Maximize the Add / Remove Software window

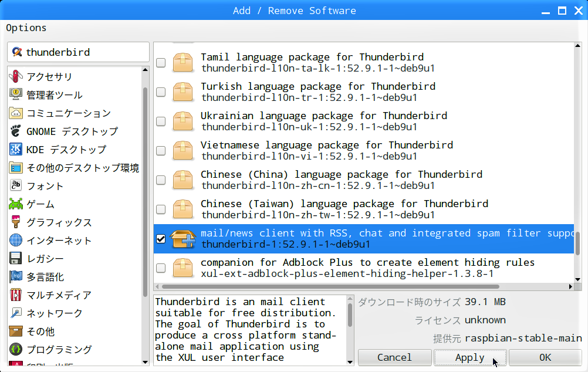tap(562, 11)
